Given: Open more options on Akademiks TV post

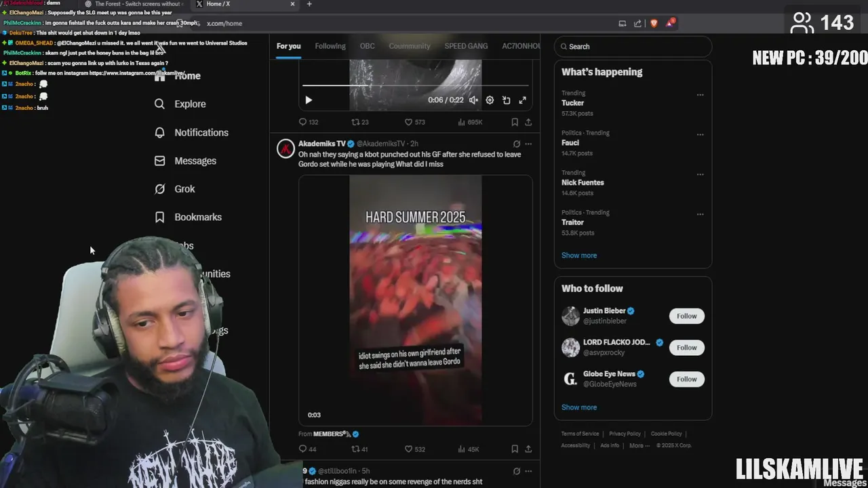Looking at the screenshot, I should point(528,144).
